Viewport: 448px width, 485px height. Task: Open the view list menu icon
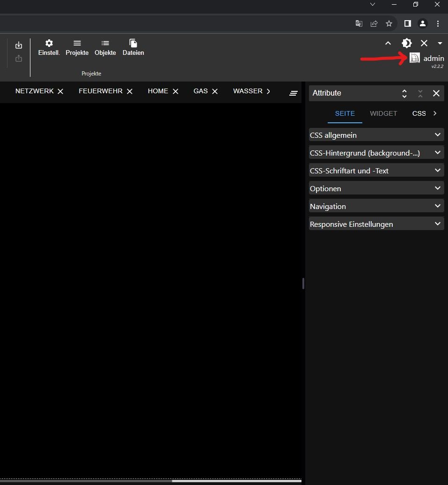point(294,93)
